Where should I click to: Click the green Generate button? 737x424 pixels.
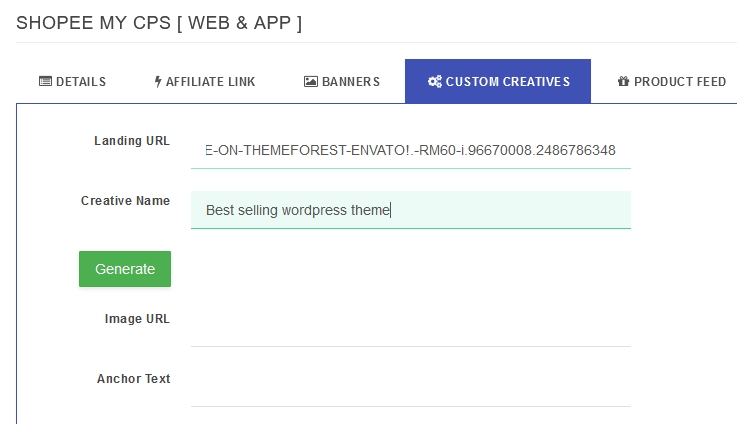click(125, 269)
